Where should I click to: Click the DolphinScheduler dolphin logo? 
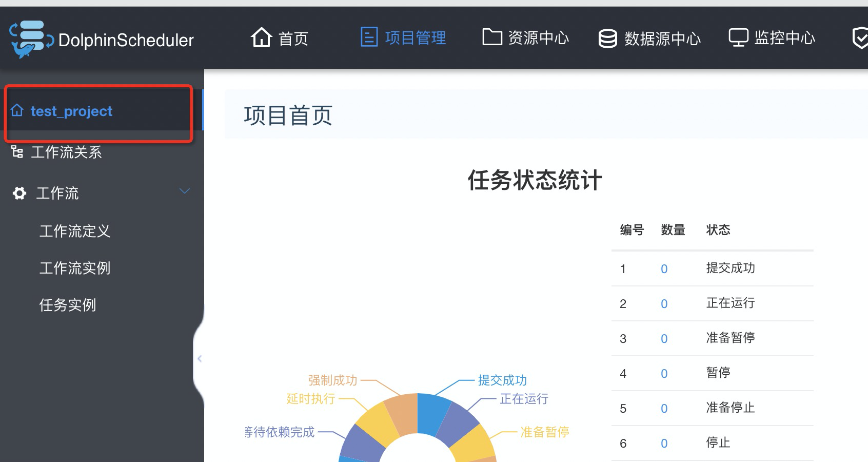pyautogui.click(x=31, y=39)
